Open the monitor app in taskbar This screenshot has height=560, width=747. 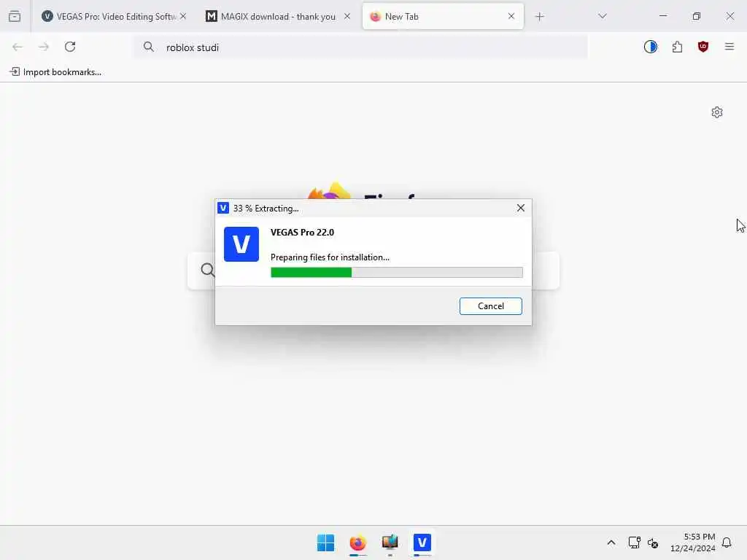point(390,542)
